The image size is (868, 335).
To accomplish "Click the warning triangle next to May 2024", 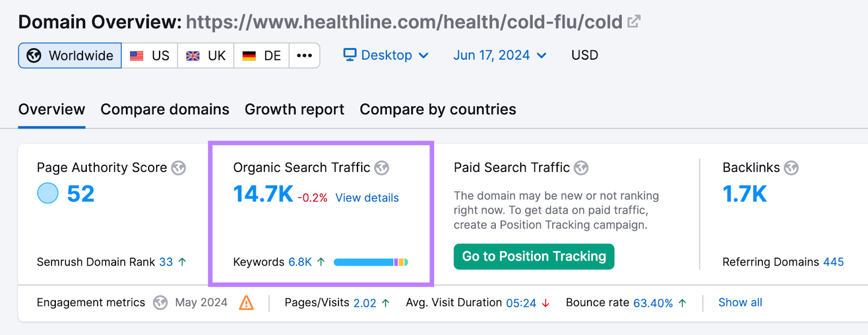I will point(247,303).
